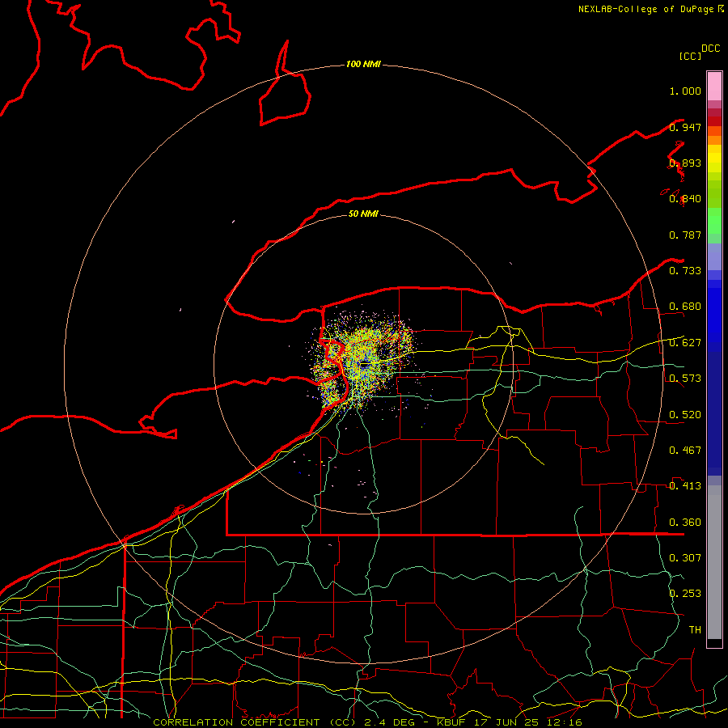Click the 0.573 scale value

[685, 379]
